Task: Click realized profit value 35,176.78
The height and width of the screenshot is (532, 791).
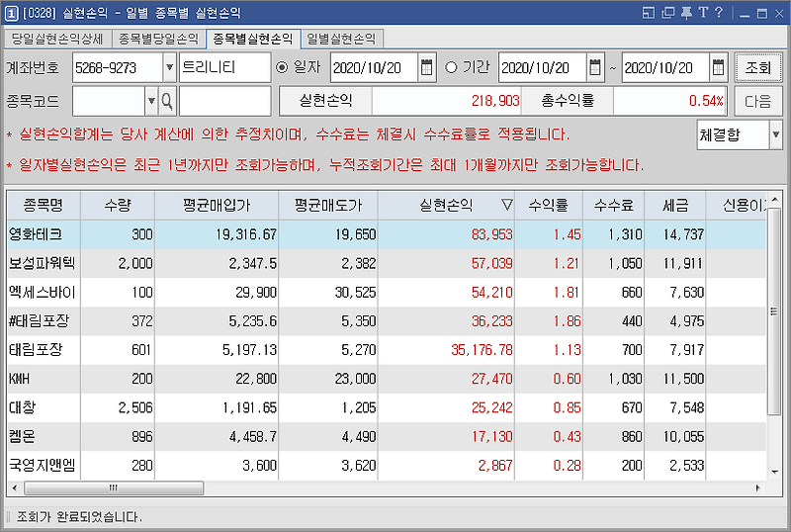Action: click(x=482, y=349)
